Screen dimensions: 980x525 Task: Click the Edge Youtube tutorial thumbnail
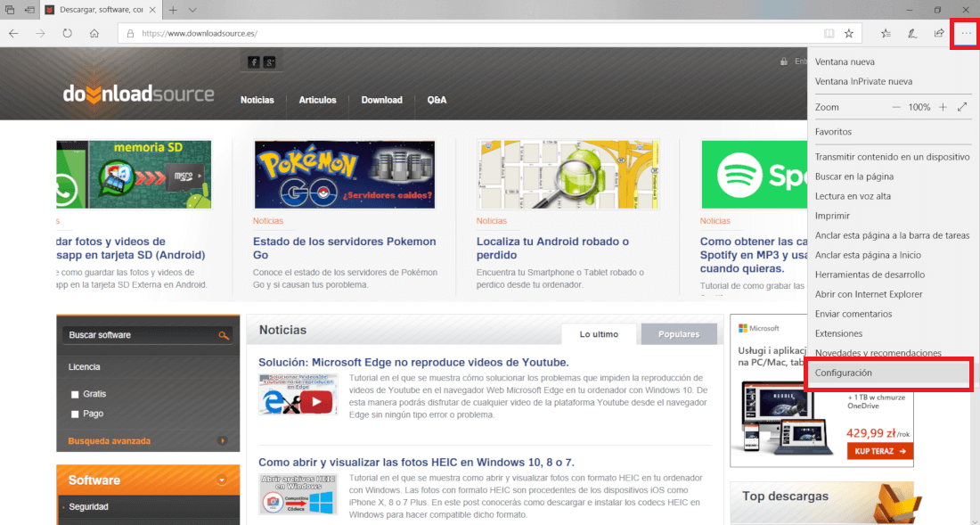[298, 394]
